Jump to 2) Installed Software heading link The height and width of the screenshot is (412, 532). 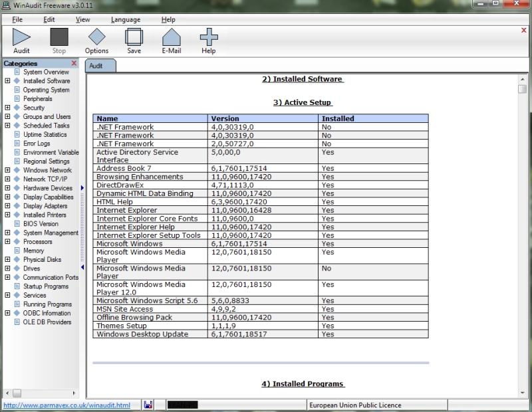click(303, 79)
